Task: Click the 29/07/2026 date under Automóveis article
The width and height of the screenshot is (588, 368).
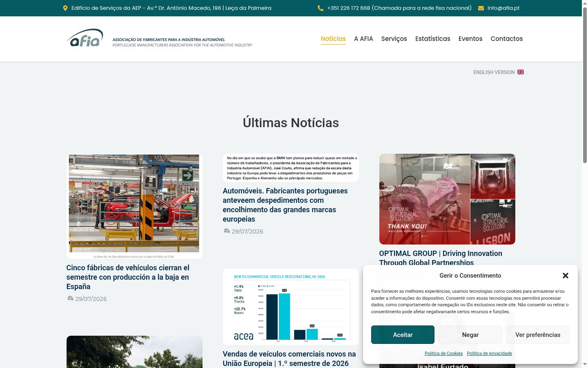Action: tap(247, 231)
